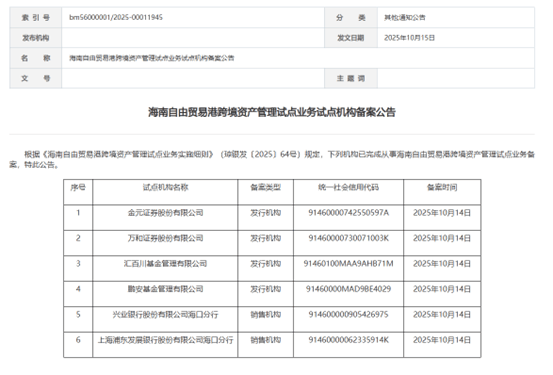
Task: Select the date 2025年10月15日
Action: 409,38
